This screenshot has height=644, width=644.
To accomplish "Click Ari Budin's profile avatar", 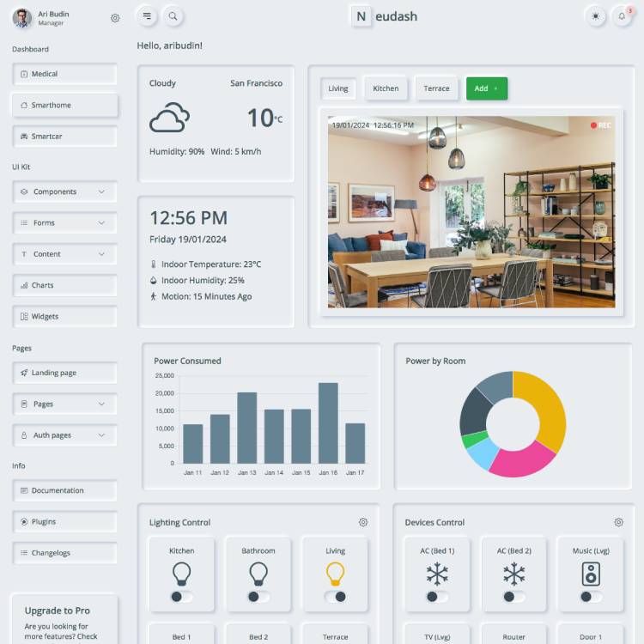I will pyautogui.click(x=22, y=18).
